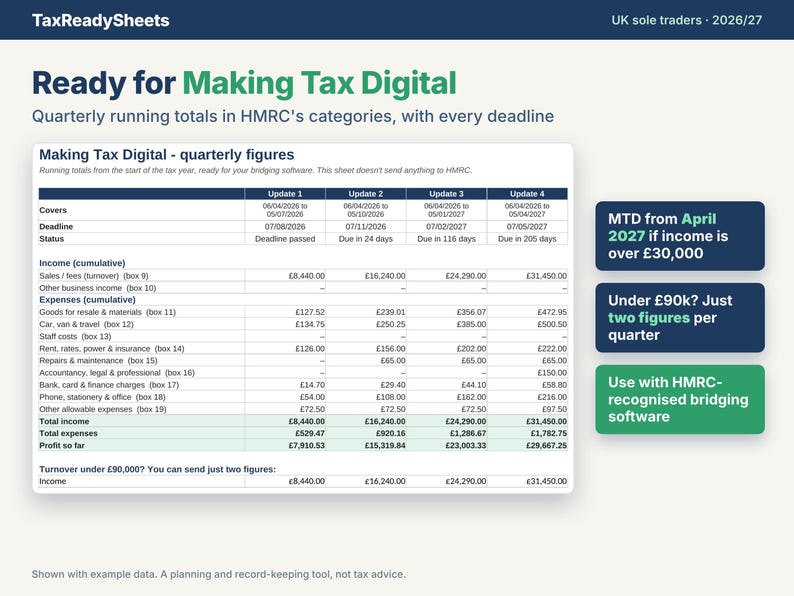This screenshot has height=596, width=794.
Task: Click the 'Running totals from the start' sheet note
Action: (x=255, y=170)
